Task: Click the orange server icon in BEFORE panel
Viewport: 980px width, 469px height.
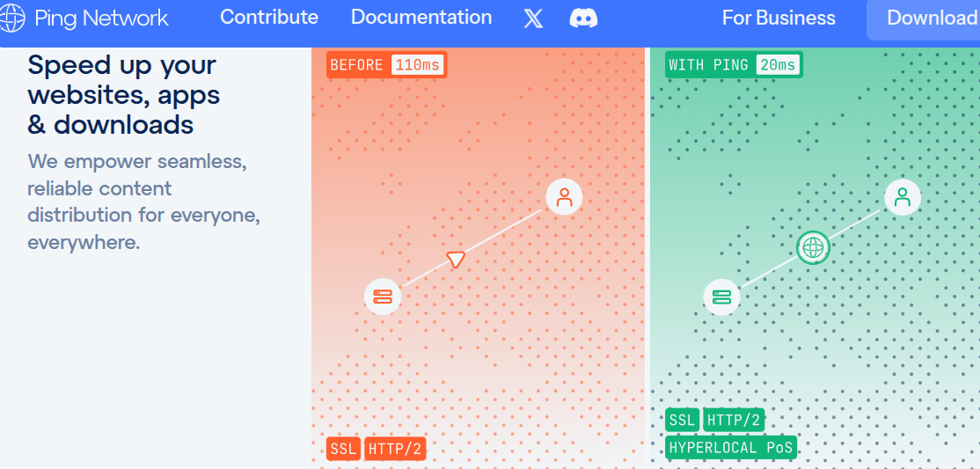Action: [x=383, y=297]
